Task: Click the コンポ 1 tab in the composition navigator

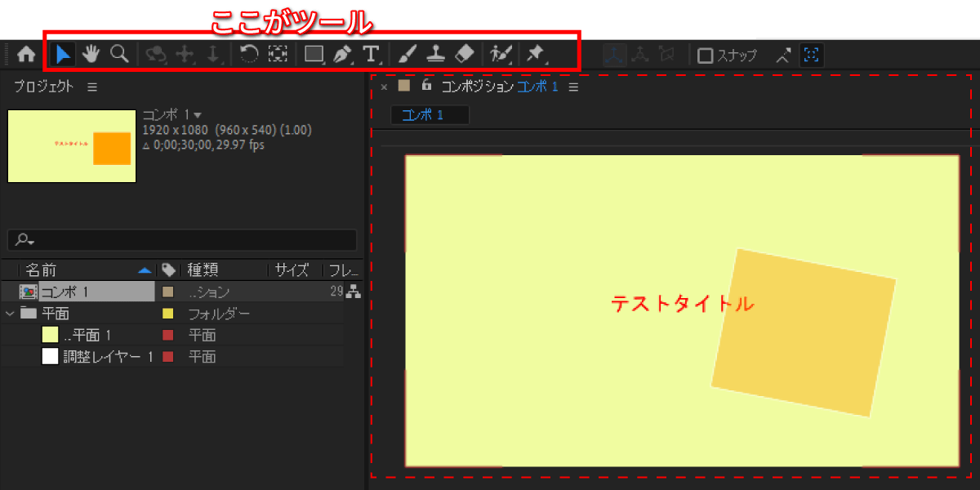Action: [430, 115]
